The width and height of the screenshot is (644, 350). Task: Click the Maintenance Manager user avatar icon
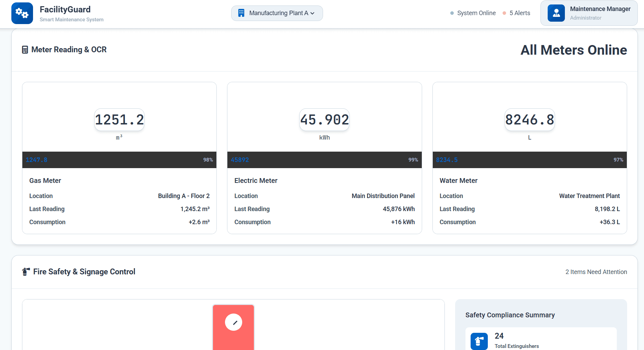coord(556,13)
